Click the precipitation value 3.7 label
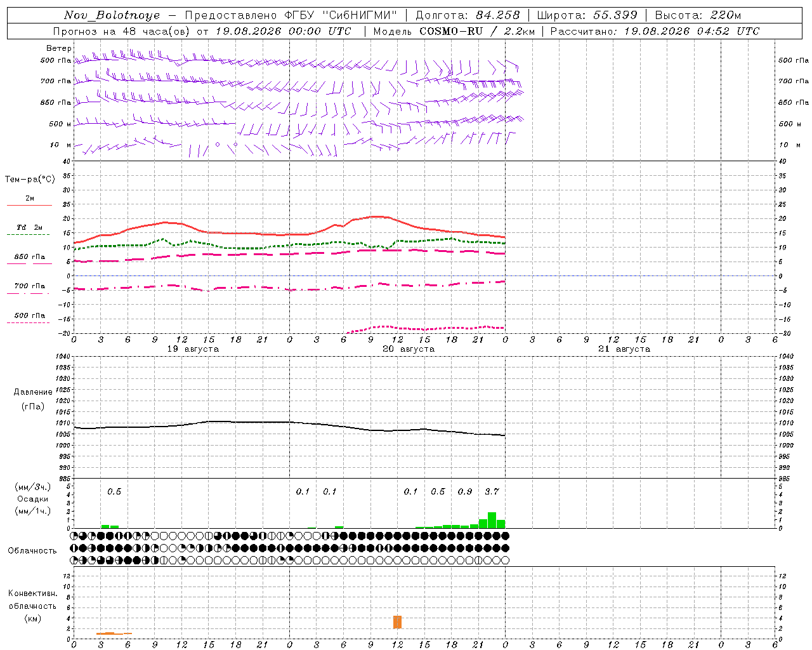 point(492,491)
